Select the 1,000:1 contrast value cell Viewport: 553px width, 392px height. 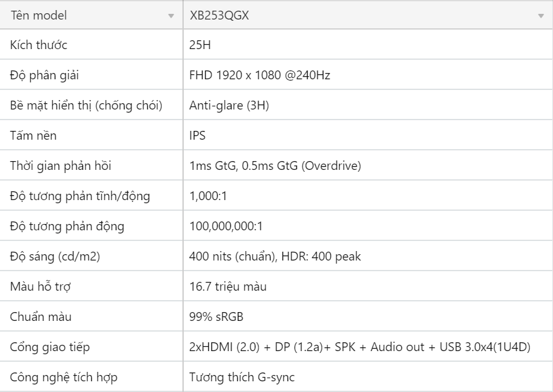coord(368,196)
